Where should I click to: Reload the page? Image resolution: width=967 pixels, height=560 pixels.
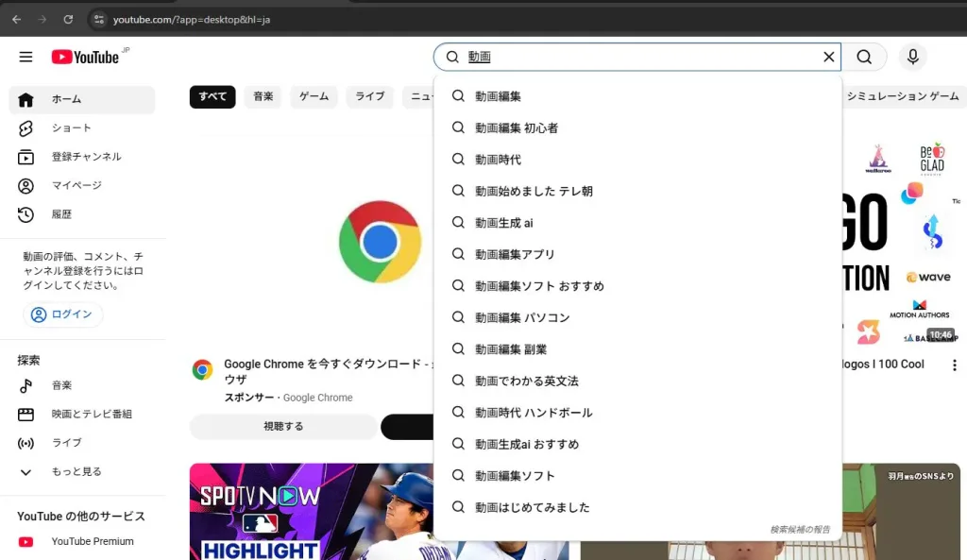pos(68,19)
